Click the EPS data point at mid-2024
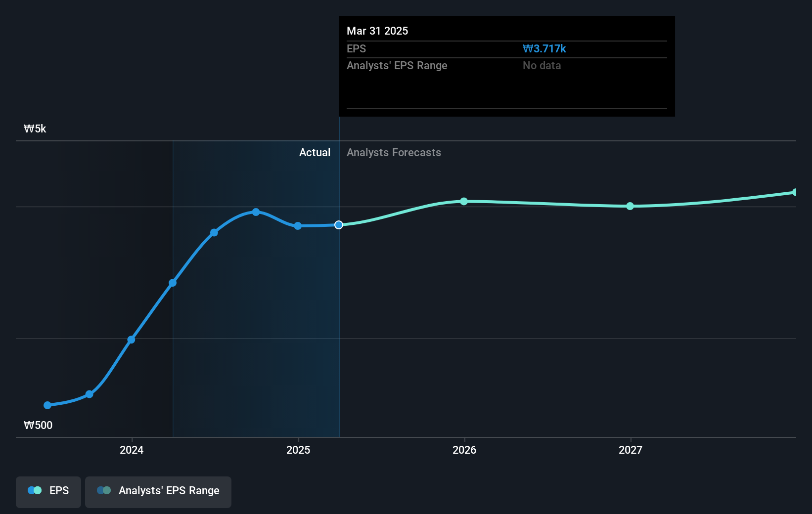This screenshot has width=812, height=514. pos(214,232)
